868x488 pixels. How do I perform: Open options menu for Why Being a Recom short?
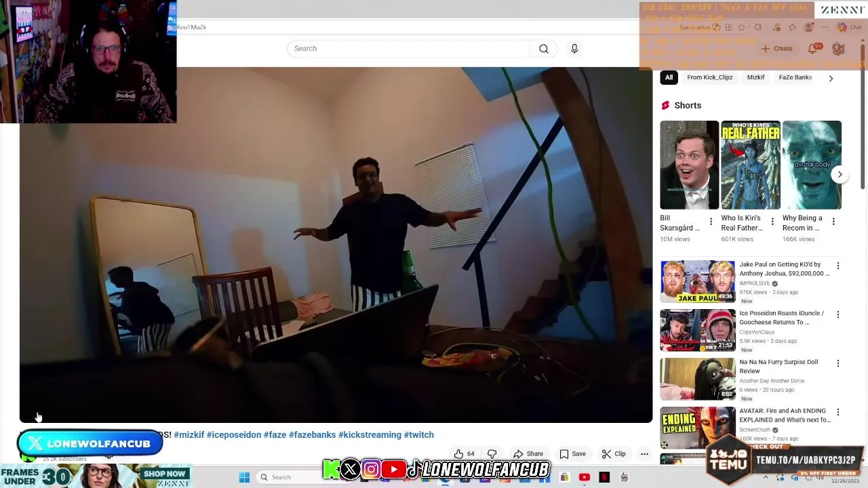pyautogui.click(x=833, y=222)
